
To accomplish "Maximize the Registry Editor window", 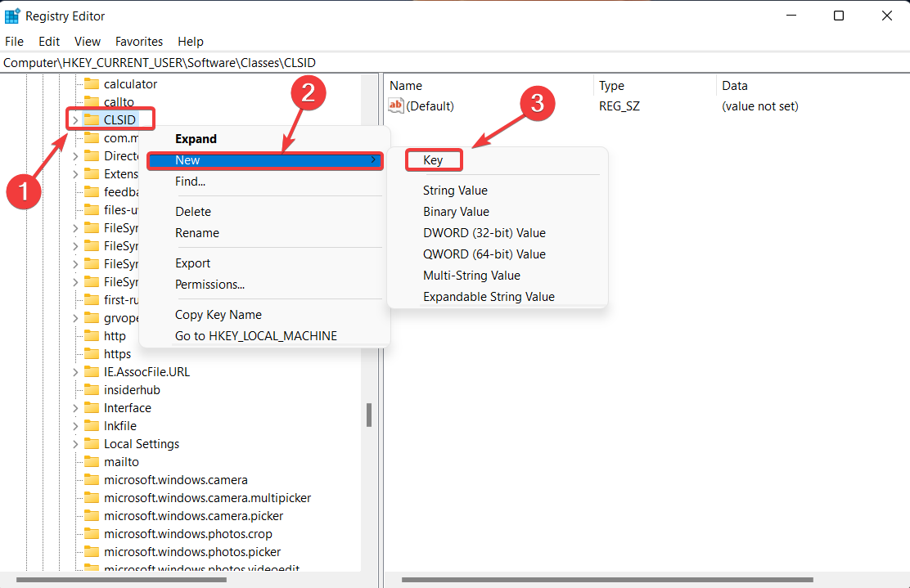I will tap(839, 16).
